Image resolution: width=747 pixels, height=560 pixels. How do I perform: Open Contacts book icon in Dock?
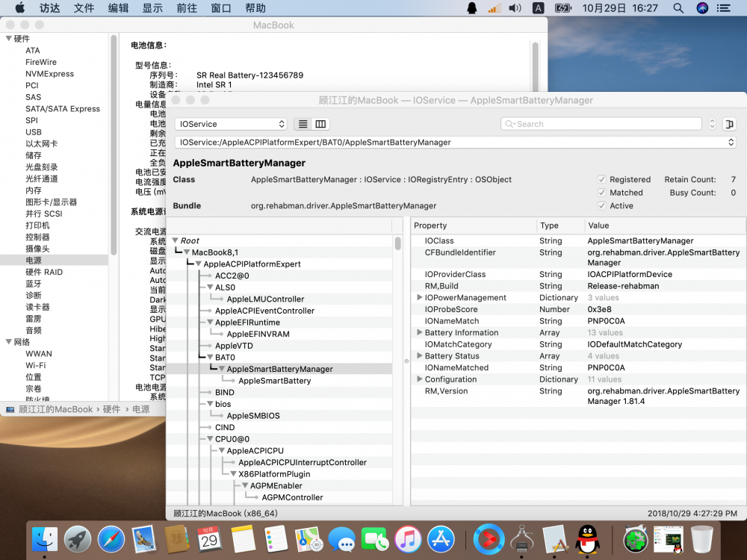point(177,539)
